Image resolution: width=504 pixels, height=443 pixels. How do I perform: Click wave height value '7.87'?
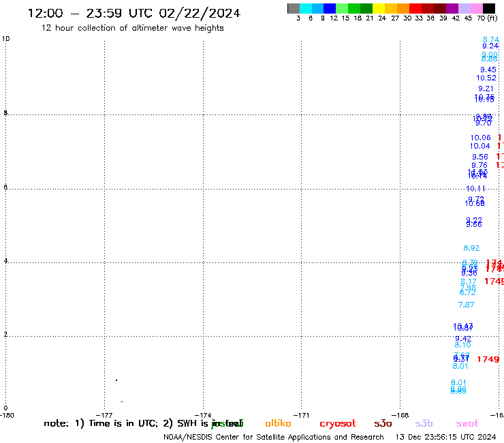coord(466,305)
